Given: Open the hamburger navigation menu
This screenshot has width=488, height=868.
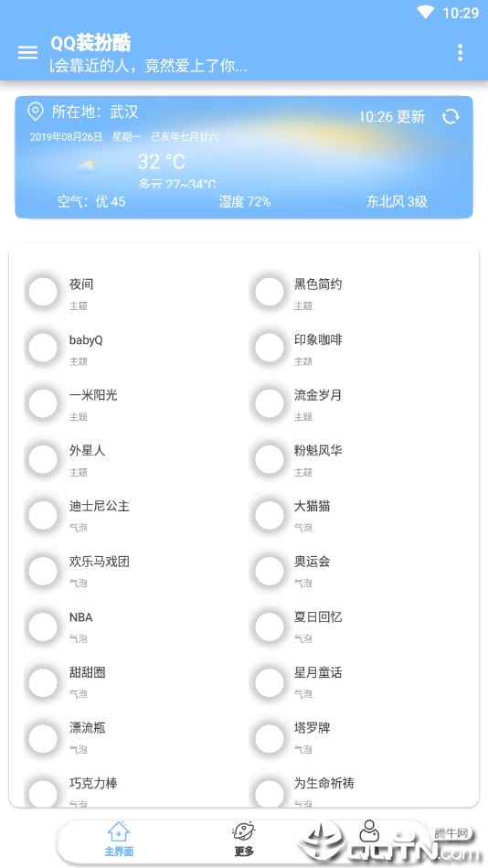Looking at the screenshot, I should click(27, 52).
